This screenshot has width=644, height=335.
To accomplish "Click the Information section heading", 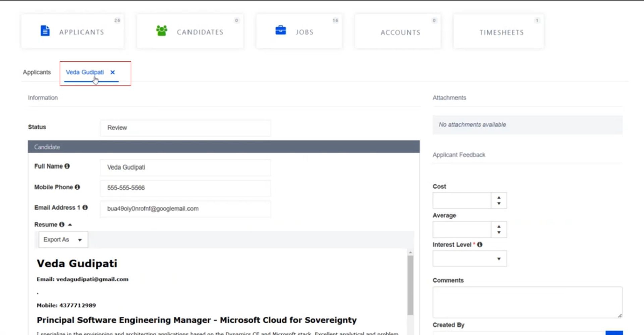I will 43,98.
